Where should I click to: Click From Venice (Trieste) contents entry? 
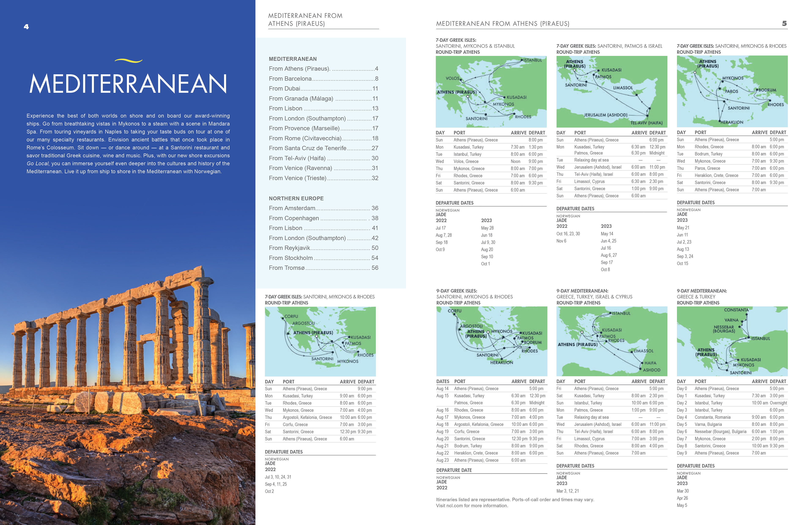(323, 178)
